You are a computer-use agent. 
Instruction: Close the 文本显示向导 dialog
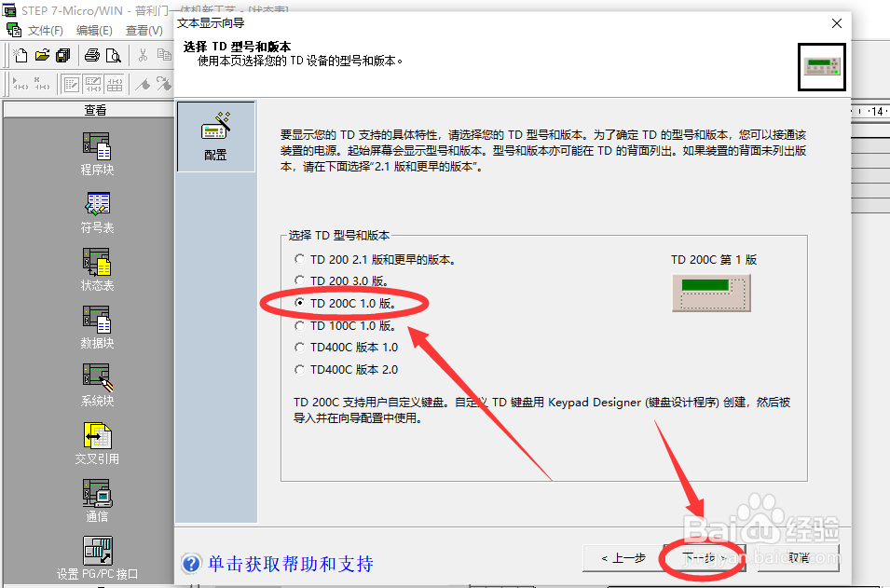[x=837, y=23]
